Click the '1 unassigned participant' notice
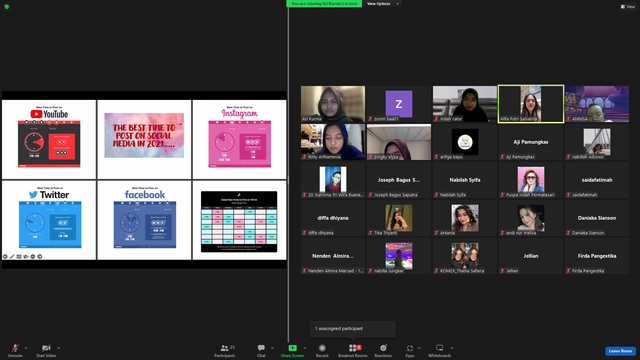This screenshot has height=360, width=640. (353, 329)
